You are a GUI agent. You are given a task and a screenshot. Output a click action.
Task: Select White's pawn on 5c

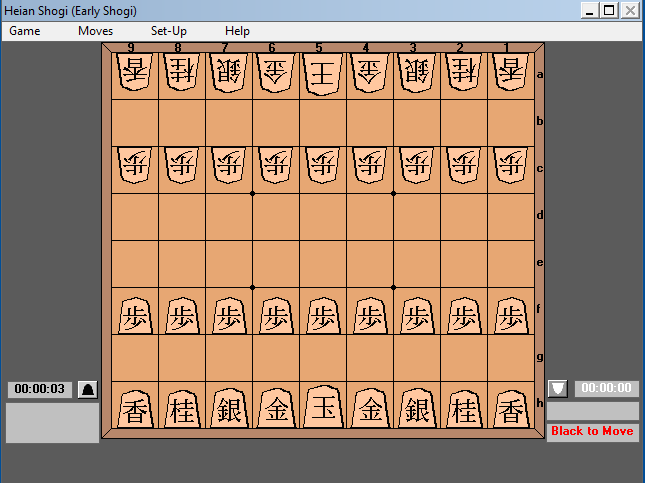[x=323, y=165]
